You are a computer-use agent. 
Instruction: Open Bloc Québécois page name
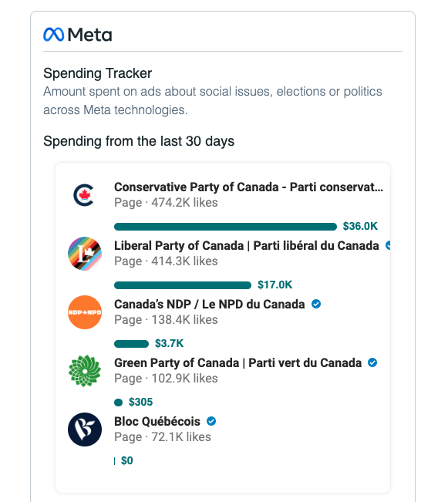[157, 421]
